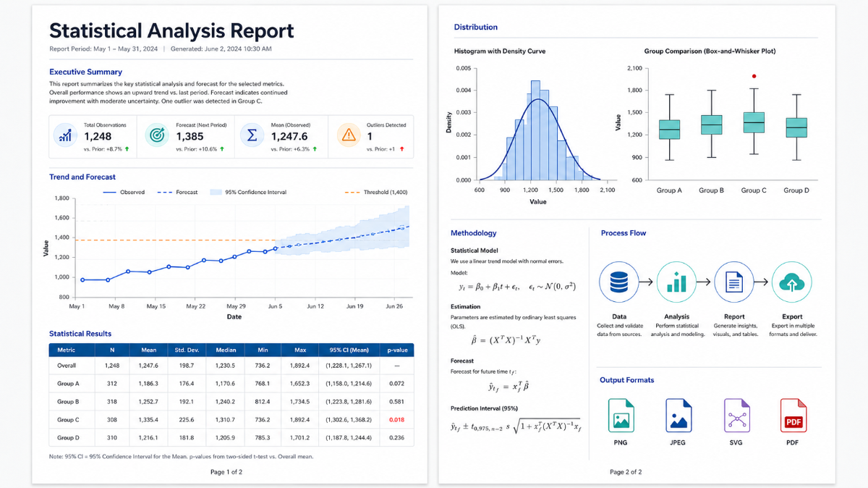The image size is (868, 488).
Task: Click the Statistical Results heading
Action: [80, 334]
